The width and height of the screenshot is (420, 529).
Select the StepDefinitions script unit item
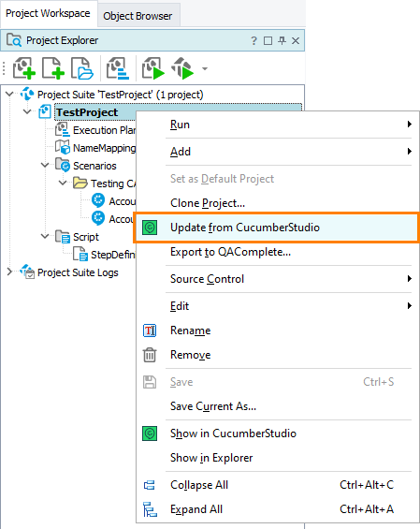pyautogui.click(x=113, y=255)
